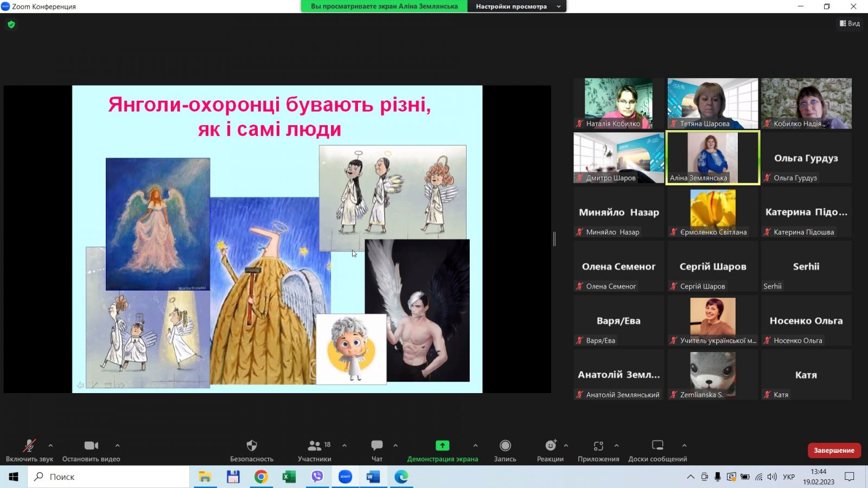The height and width of the screenshot is (488, 868).
Task: Expand arrow beside Реакции
Action: 566,446
